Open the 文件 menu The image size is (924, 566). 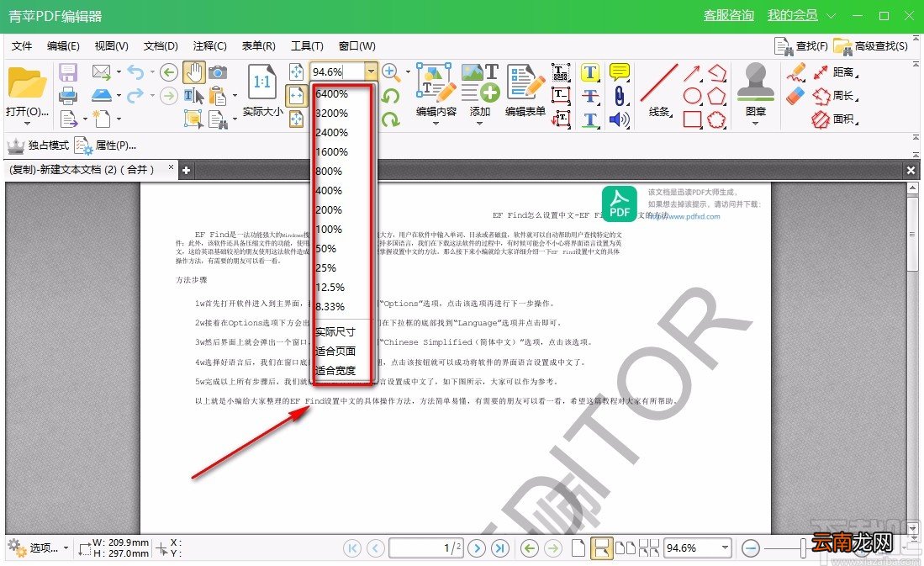click(22, 46)
